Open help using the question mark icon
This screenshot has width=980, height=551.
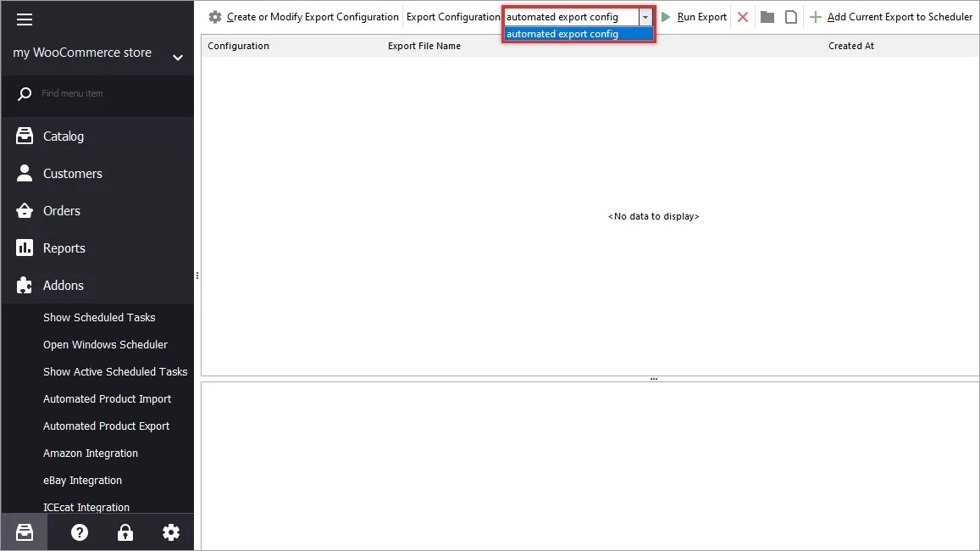pyautogui.click(x=79, y=532)
